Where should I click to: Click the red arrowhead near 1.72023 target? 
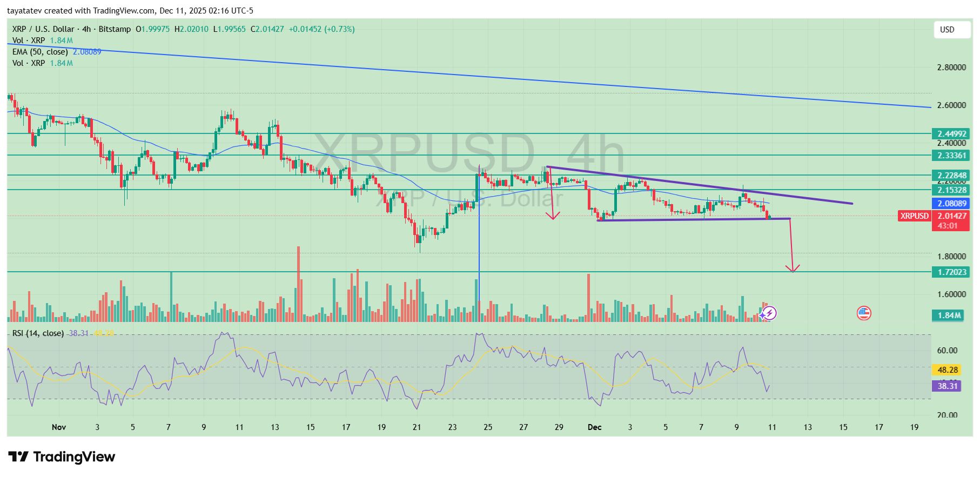(x=793, y=268)
